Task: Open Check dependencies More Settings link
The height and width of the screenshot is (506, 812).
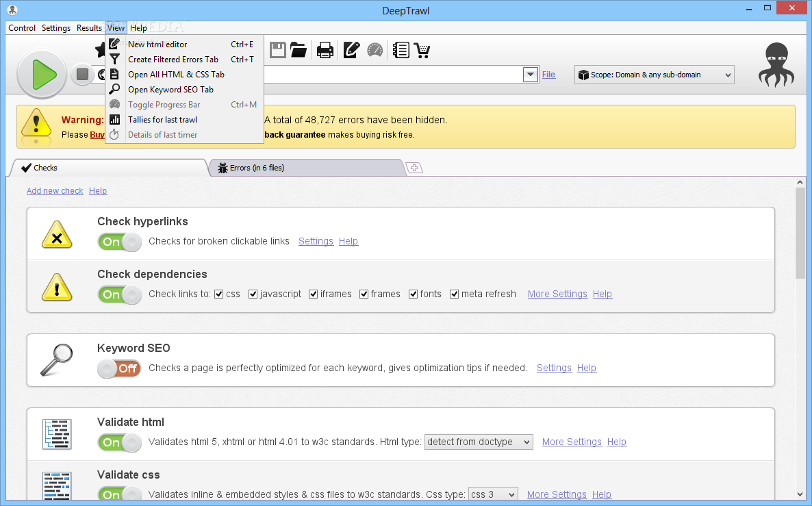Action: (557, 294)
